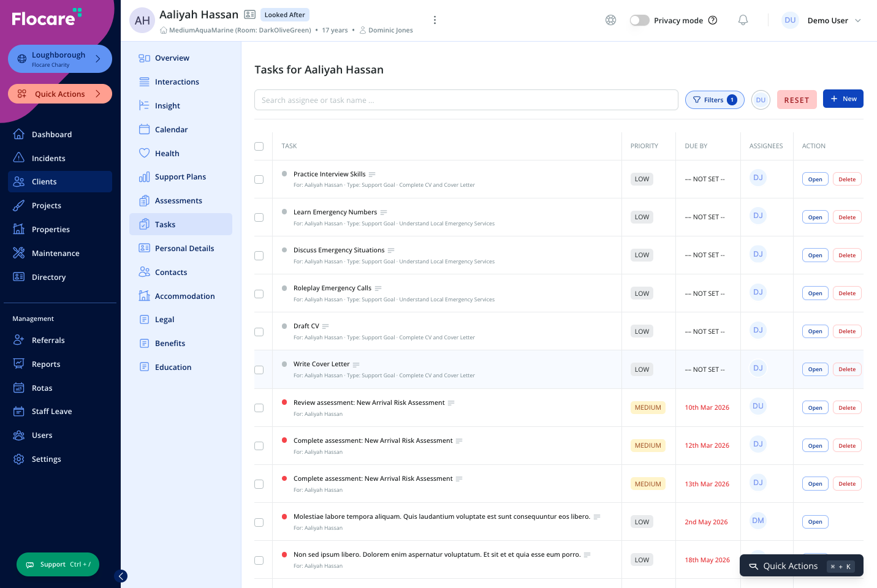Expand Quick Actions sidebar menu

(60, 94)
